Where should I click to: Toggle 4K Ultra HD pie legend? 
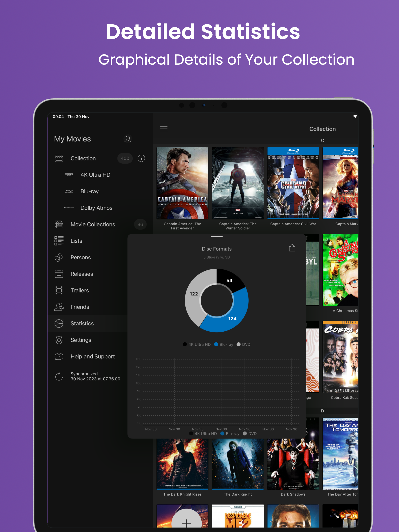pos(197,344)
